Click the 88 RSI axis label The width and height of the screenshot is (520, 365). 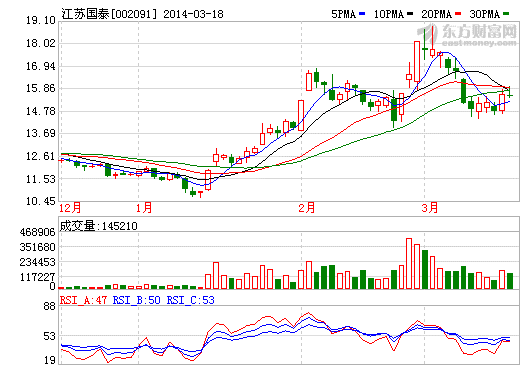pos(50,306)
